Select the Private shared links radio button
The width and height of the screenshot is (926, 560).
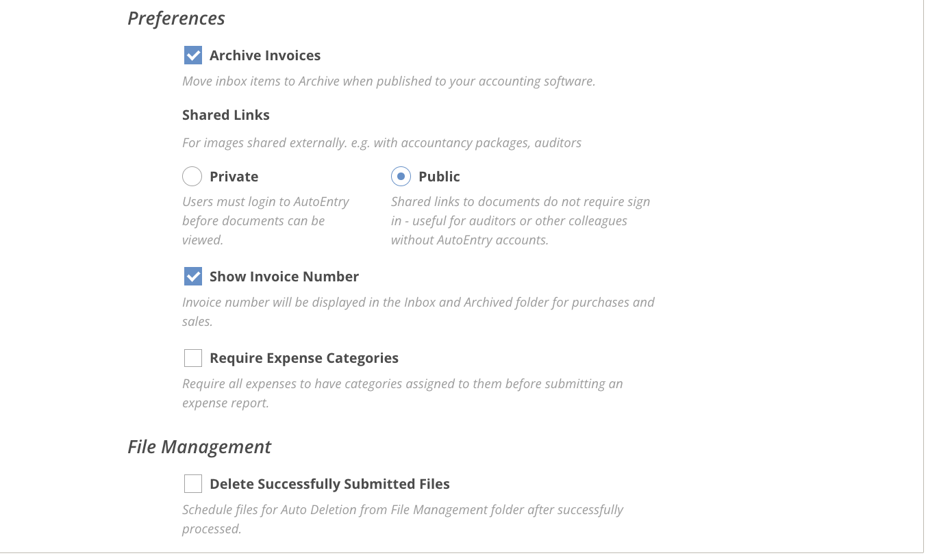click(192, 177)
